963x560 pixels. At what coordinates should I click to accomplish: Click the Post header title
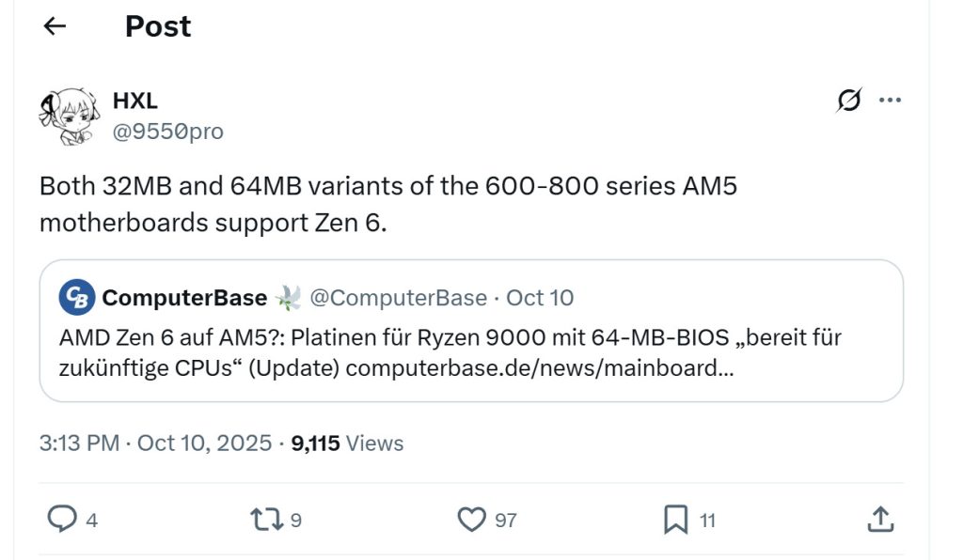tap(158, 26)
